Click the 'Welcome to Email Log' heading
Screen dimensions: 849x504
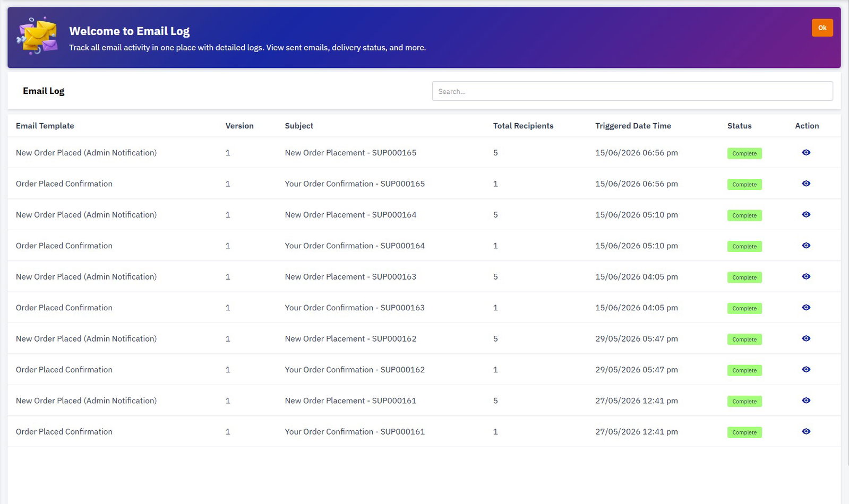[x=129, y=31]
